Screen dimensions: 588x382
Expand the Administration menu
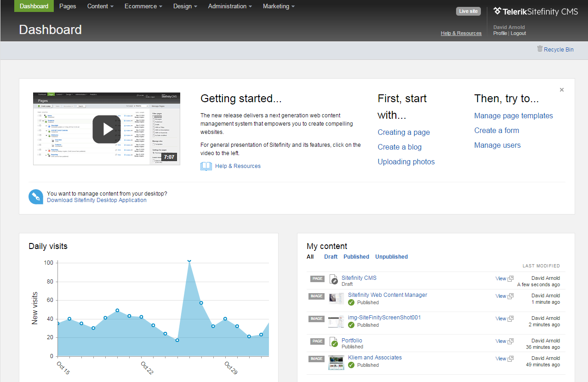[x=230, y=6]
